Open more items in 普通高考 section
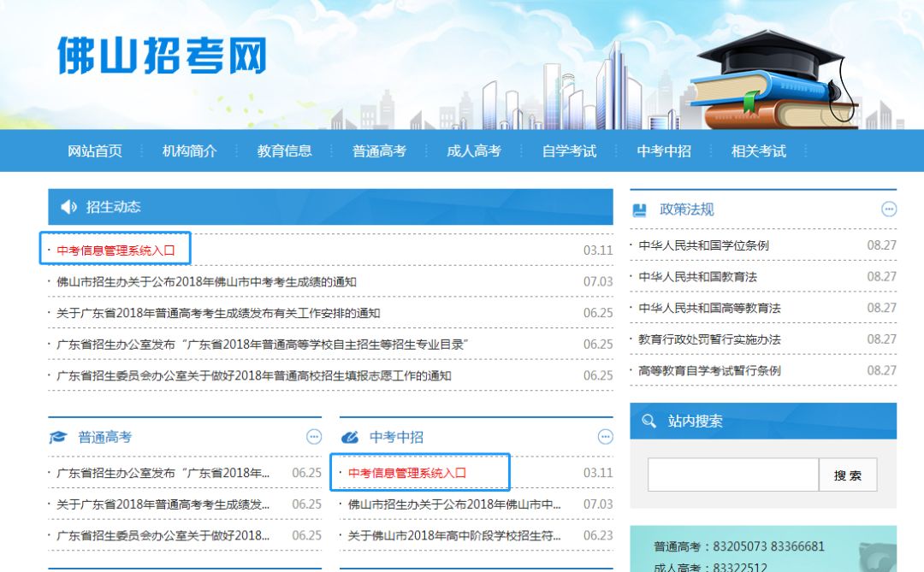 (x=314, y=437)
